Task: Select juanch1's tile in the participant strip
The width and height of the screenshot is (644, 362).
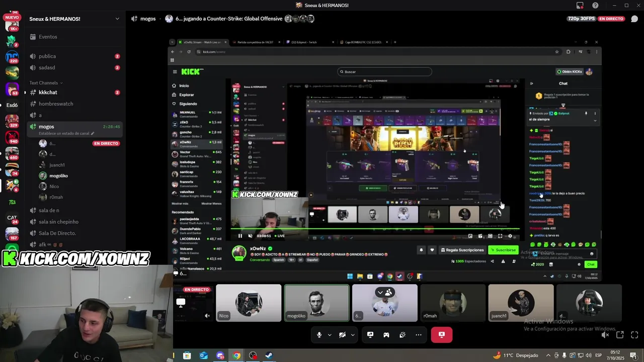Action: 521,303
